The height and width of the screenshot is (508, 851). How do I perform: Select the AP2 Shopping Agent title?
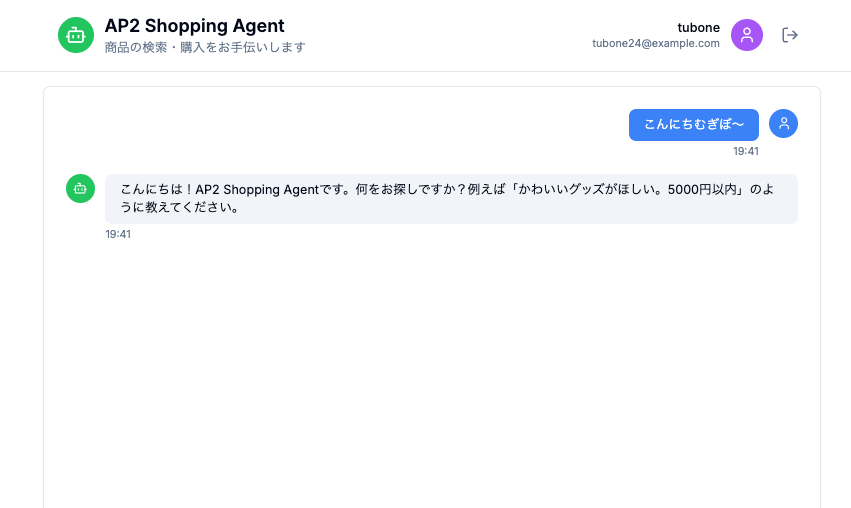[x=194, y=26]
